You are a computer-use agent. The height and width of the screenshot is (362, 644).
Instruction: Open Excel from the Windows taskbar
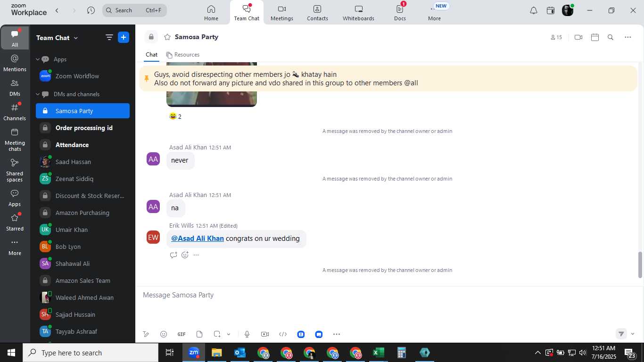point(378,353)
